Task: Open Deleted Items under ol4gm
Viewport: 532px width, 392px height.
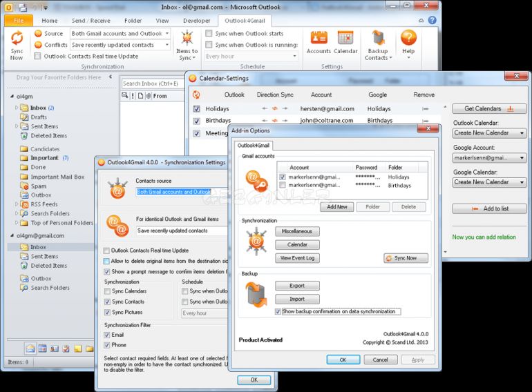Action: click(49, 135)
